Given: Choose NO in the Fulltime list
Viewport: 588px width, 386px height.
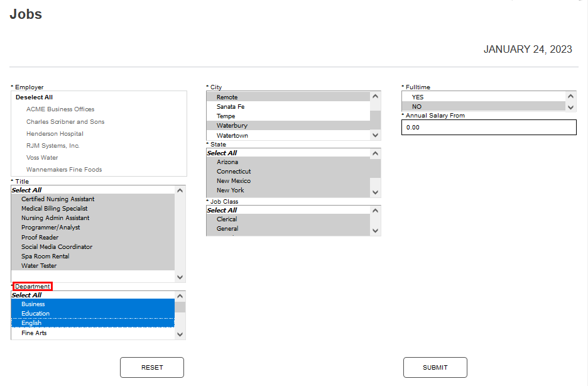Looking at the screenshot, I should (416, 107).
